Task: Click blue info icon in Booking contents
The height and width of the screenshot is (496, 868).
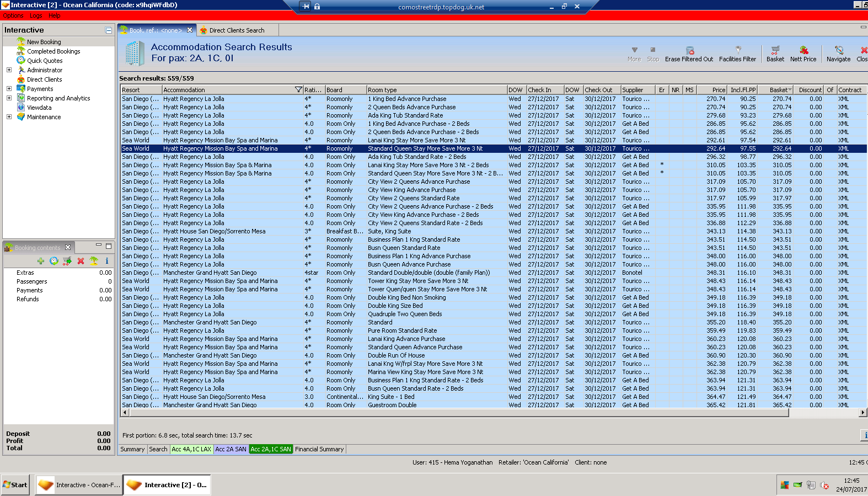Action: pos(107,261)
